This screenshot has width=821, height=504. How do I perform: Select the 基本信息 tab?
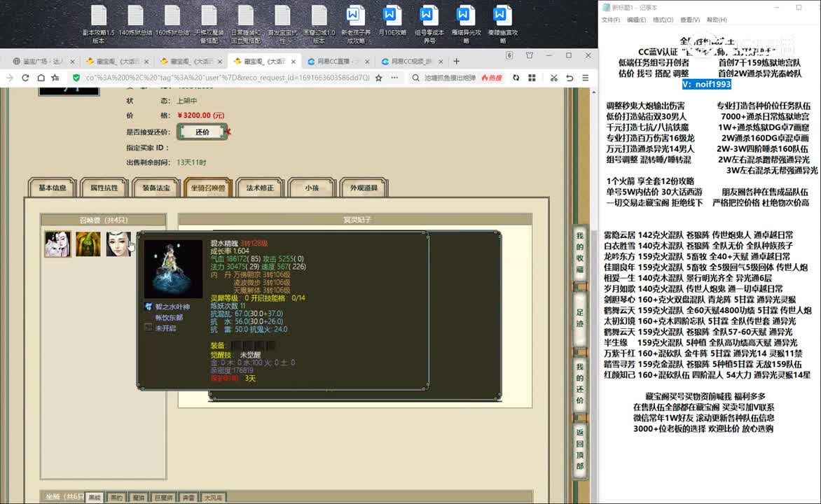tap(52, 188)
